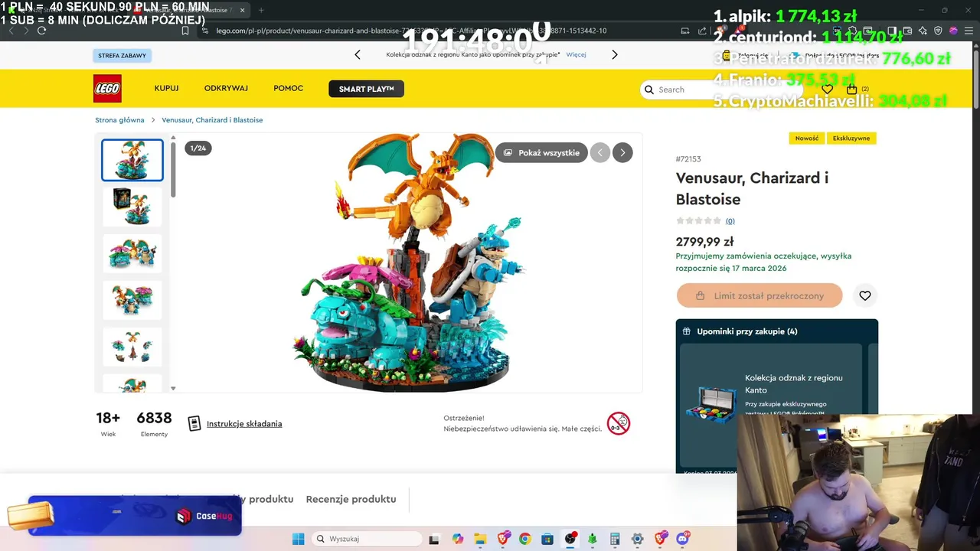Open Discord from the taskbar
The image size is (980, 551).
coord(683,539)
